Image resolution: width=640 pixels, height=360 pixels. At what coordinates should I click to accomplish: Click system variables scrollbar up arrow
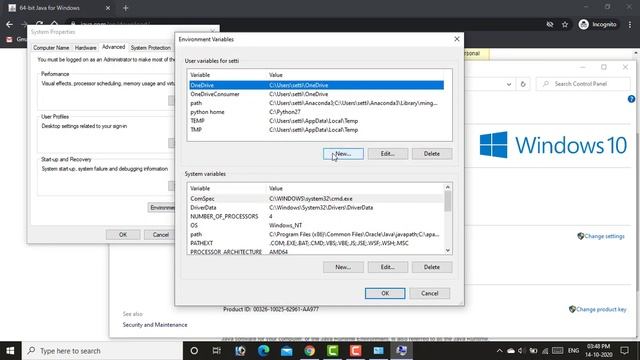click(x=448, y=187)
